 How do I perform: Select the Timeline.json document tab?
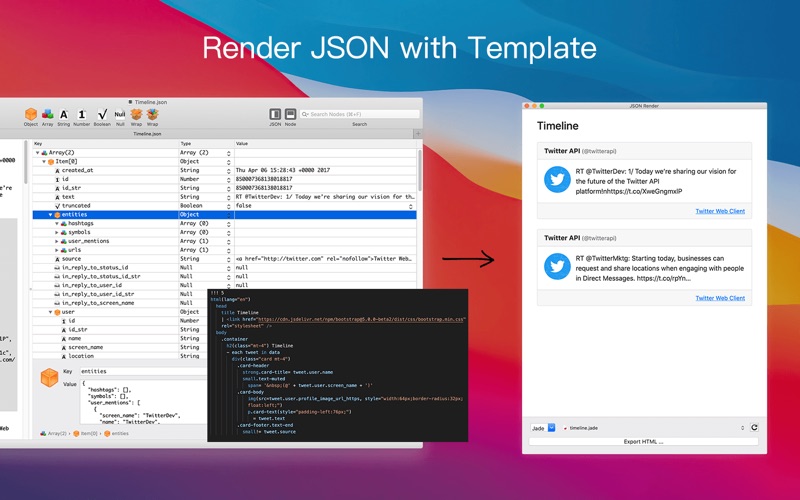point(147,134)
